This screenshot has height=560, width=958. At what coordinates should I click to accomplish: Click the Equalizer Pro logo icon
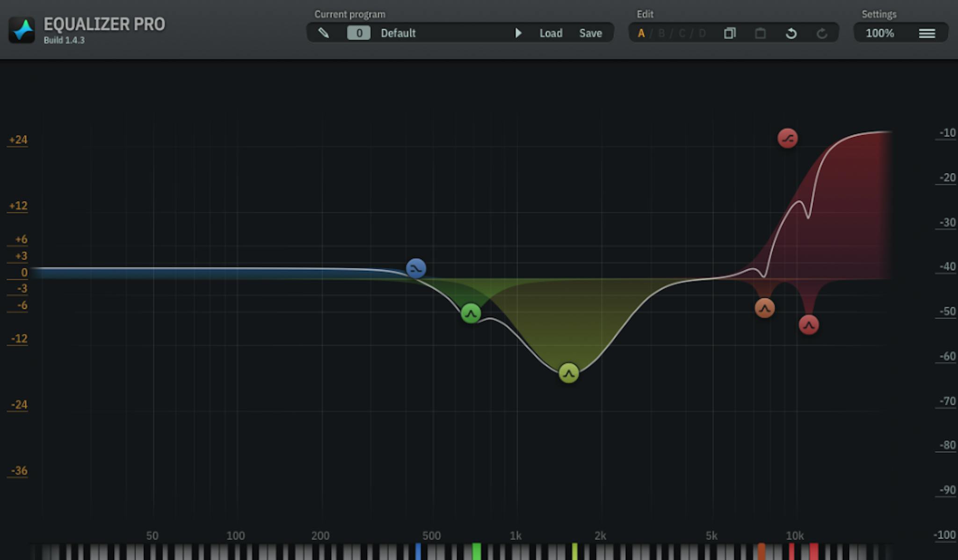[x=22, y=30]
